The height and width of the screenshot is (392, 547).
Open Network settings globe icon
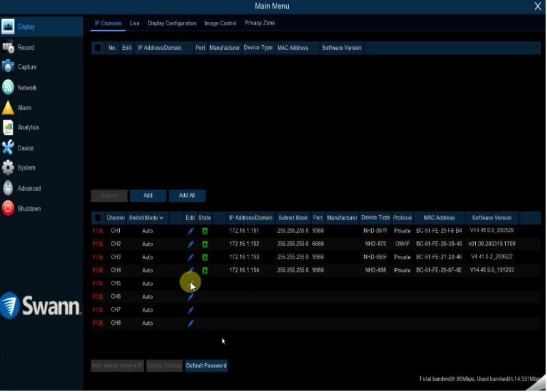pos(8,88)
